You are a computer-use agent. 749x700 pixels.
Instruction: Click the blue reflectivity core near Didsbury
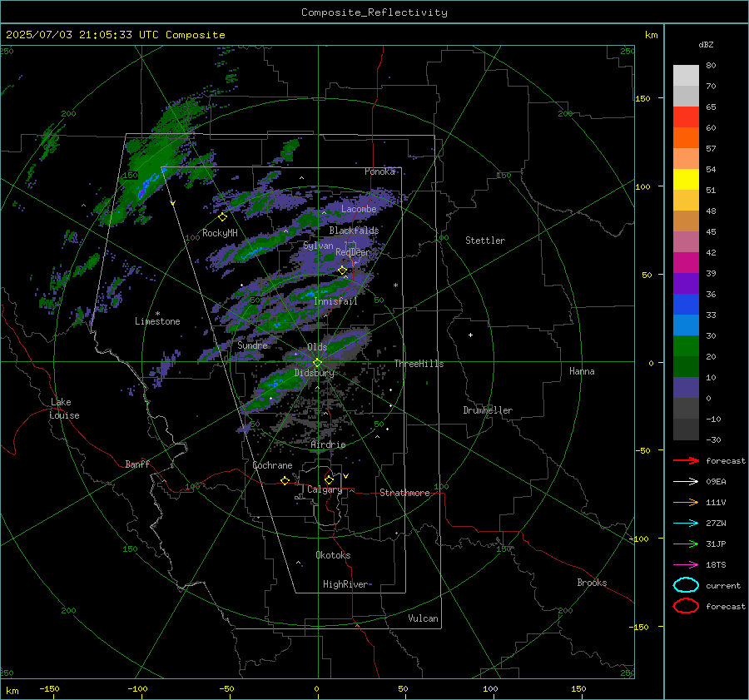(x=274, y=384)
